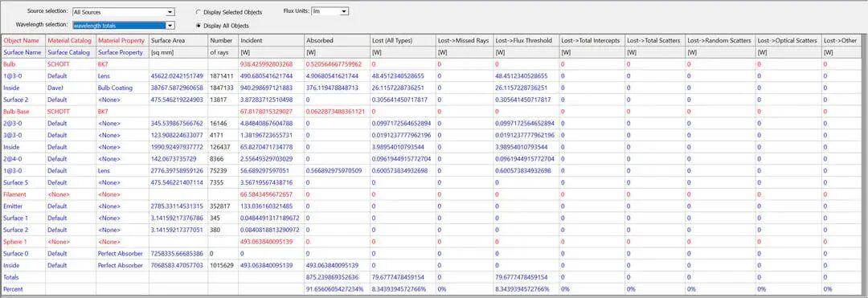Click the Davel surface catalog cell

click(55, 88)
